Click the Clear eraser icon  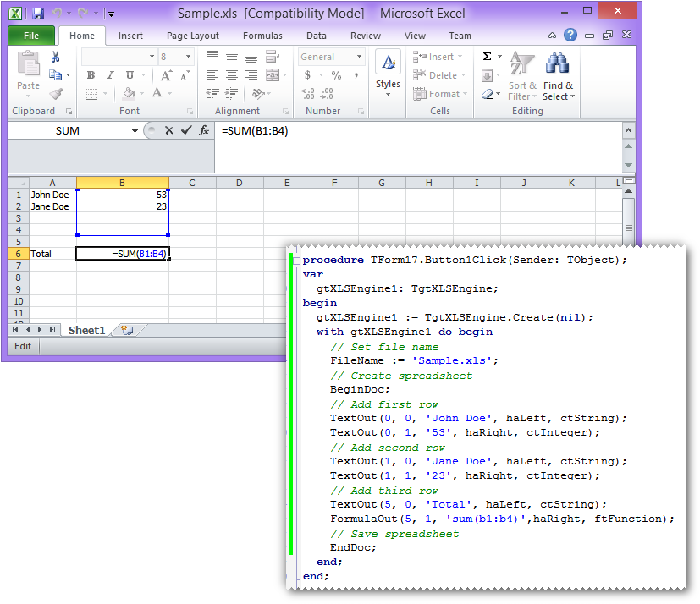point(488,94)
